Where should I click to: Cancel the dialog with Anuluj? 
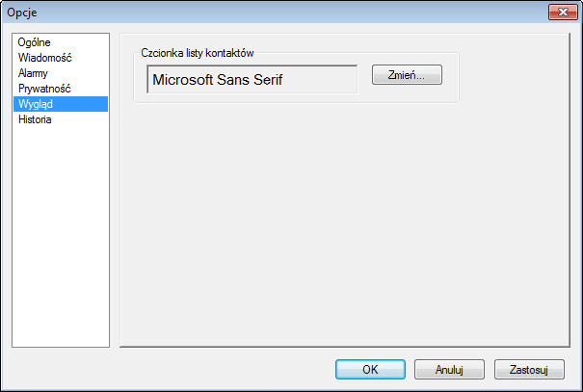pyautogui.click(x=449, y=369)
